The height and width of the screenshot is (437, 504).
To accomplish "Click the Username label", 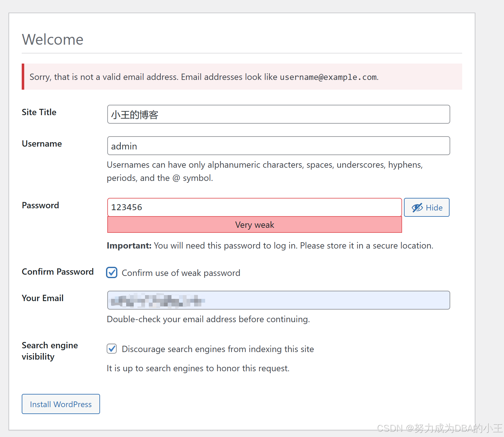I will 42,143.
